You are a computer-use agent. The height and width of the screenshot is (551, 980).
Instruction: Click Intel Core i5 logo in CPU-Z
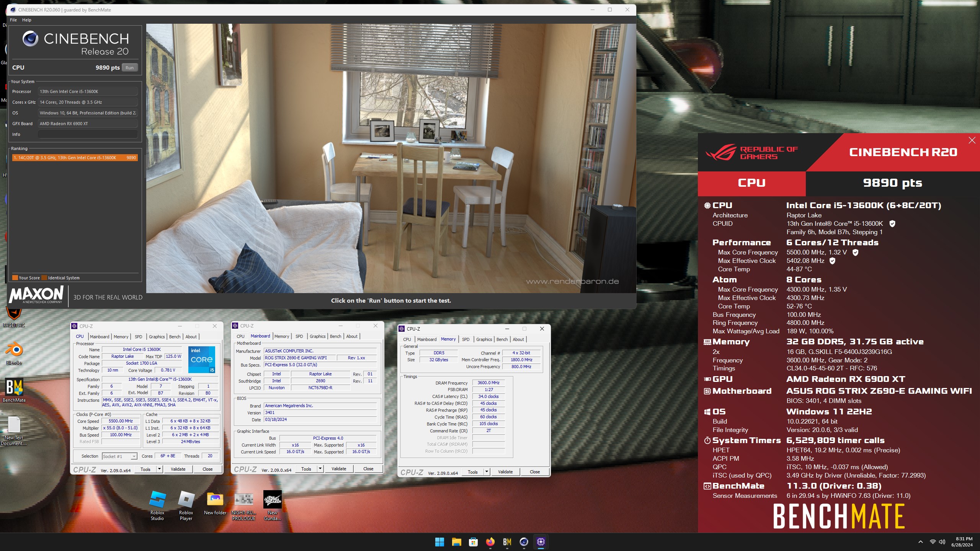coord(202,360)
